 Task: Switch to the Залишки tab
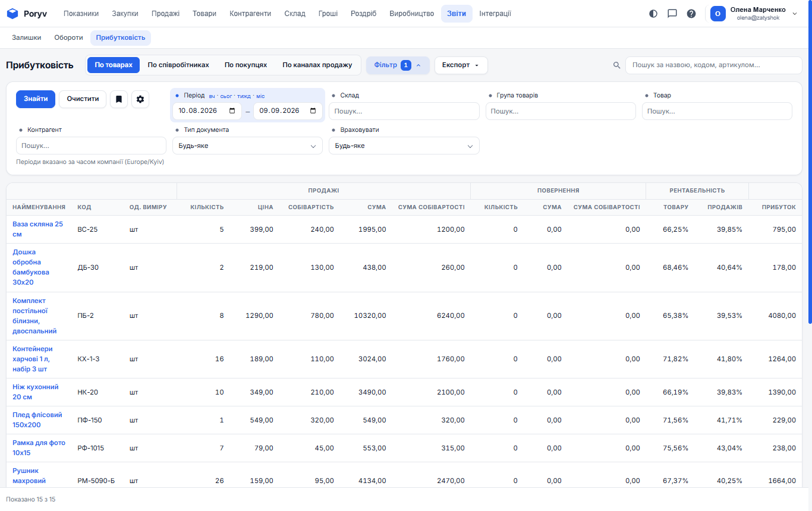click(x=27, y=37)
